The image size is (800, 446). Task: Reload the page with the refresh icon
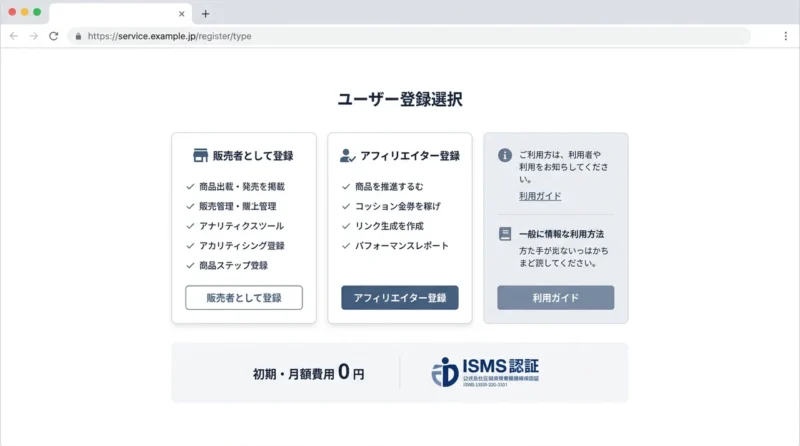[54, 36]
